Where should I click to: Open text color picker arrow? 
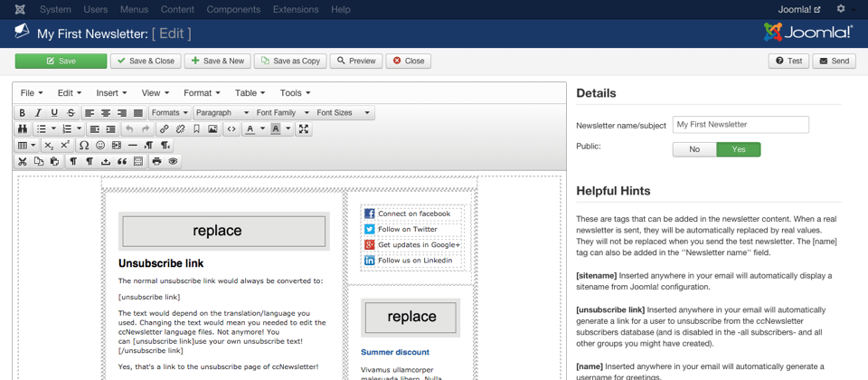pos(262,129)
